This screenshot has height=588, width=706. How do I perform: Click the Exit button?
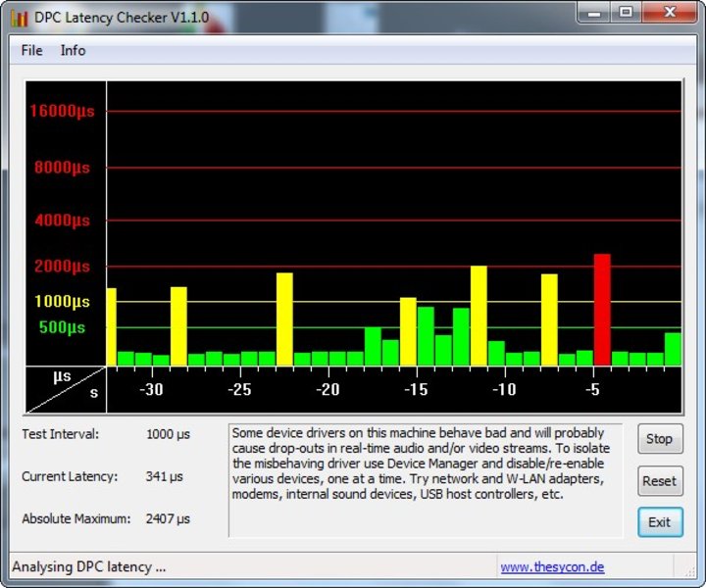click(659, 521)
